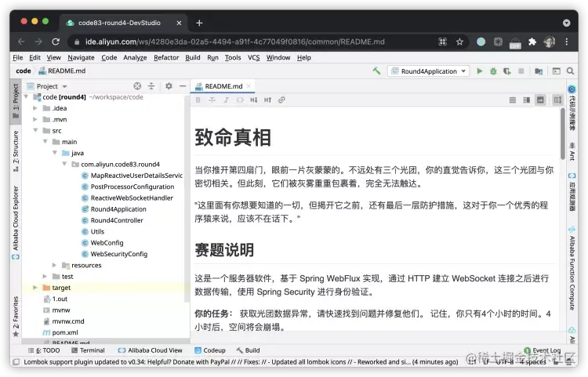Click the editor vertical scrollbar
The height and width of the screenshot is (377, 588).
coord(562,134)
